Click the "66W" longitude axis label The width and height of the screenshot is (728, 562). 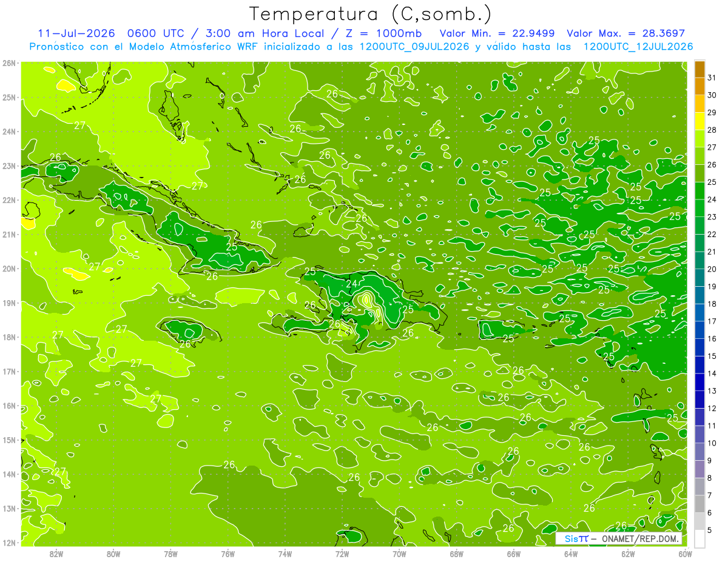tap(513, 554)
